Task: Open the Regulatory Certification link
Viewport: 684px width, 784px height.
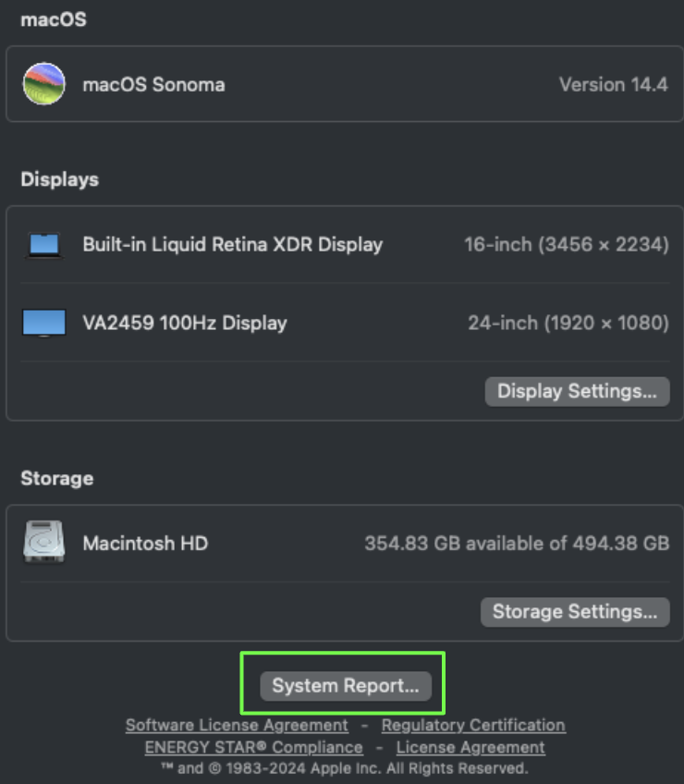Action: pyautogui.click(x=473, y=725)
